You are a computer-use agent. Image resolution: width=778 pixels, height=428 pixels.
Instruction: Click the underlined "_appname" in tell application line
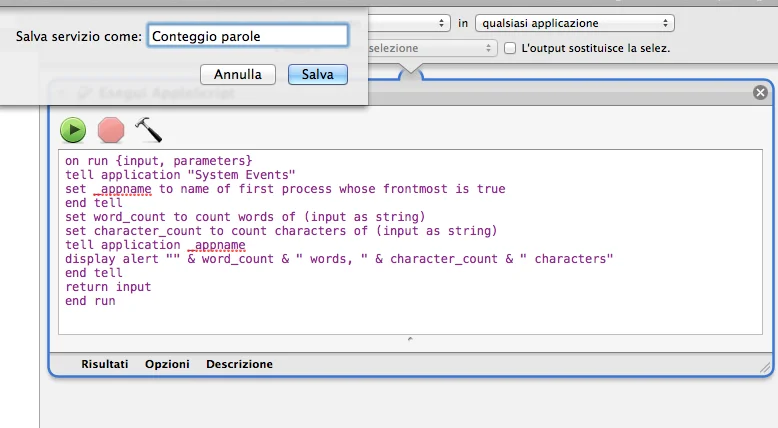pos(216,245)
